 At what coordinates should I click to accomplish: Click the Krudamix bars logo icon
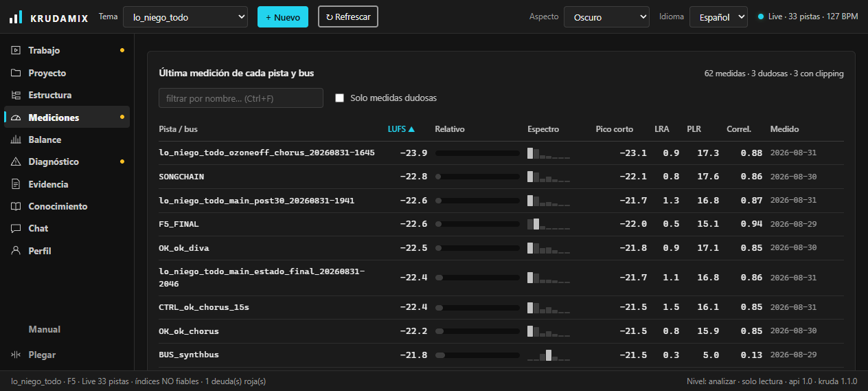pos(16,17)
